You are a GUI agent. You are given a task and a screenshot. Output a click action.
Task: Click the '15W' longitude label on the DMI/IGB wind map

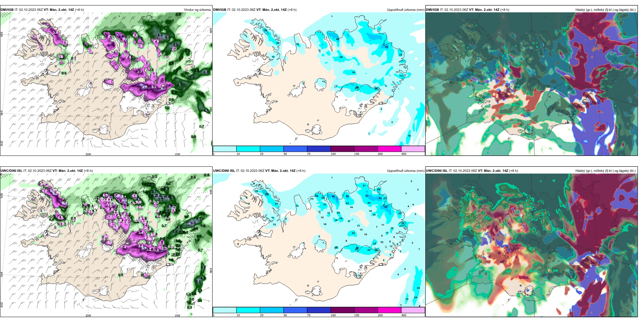click(x=177, y=154)
